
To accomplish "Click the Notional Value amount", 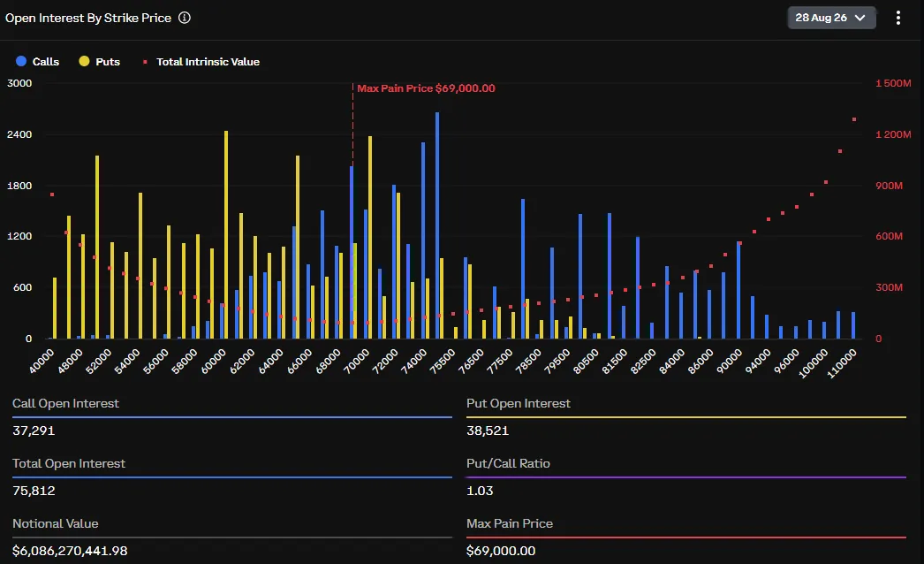I will (70, 551).
